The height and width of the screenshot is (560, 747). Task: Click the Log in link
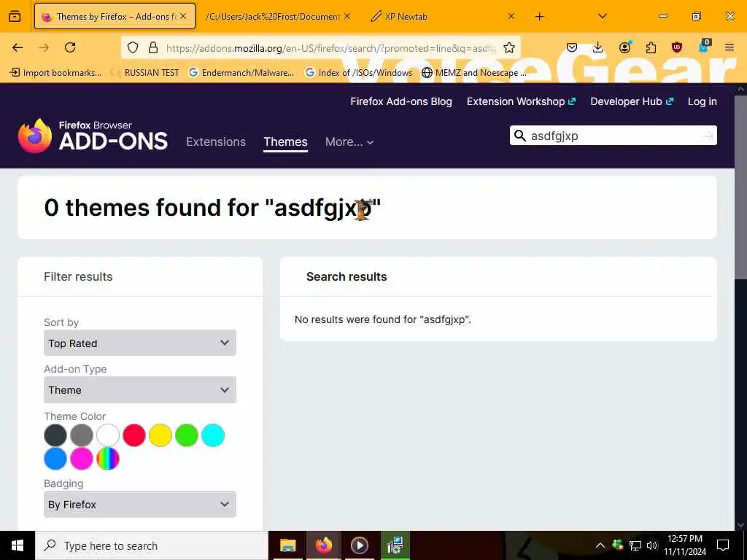click(703, 101)
